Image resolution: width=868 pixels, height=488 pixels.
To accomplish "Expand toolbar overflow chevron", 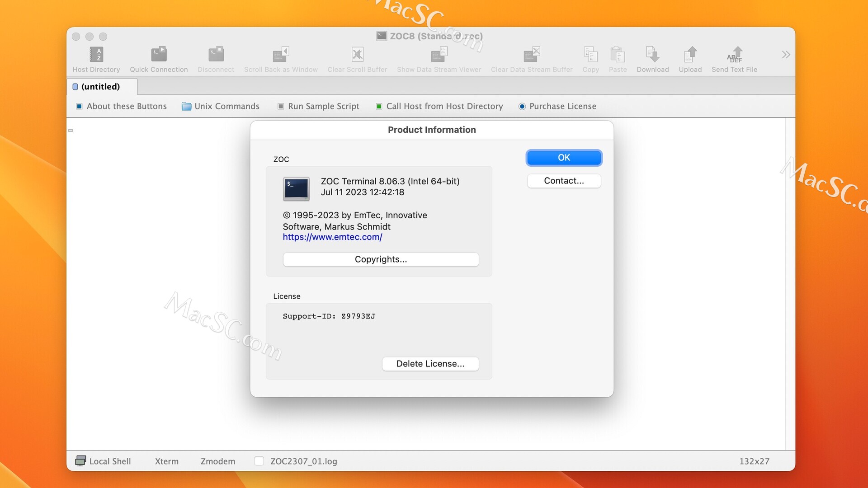I will pyautogui.click(x=786, y=55).
